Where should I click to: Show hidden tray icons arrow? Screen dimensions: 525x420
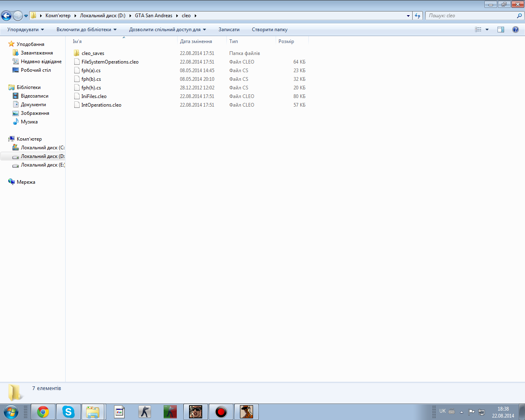461,412
